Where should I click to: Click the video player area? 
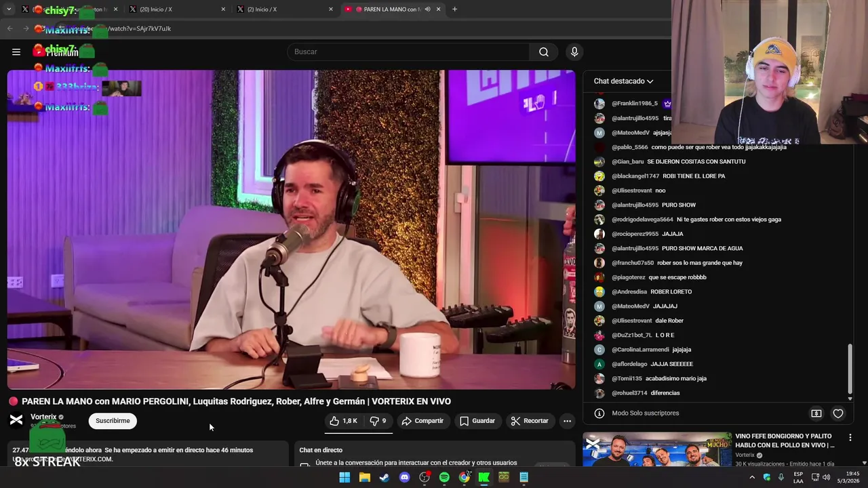[291, 230]
